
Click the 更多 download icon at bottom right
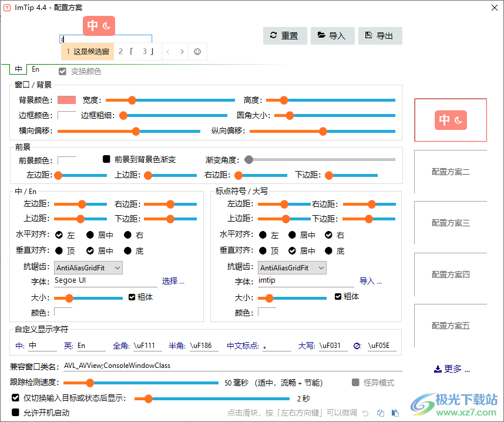pyautogui.click(x=438, y=369)
